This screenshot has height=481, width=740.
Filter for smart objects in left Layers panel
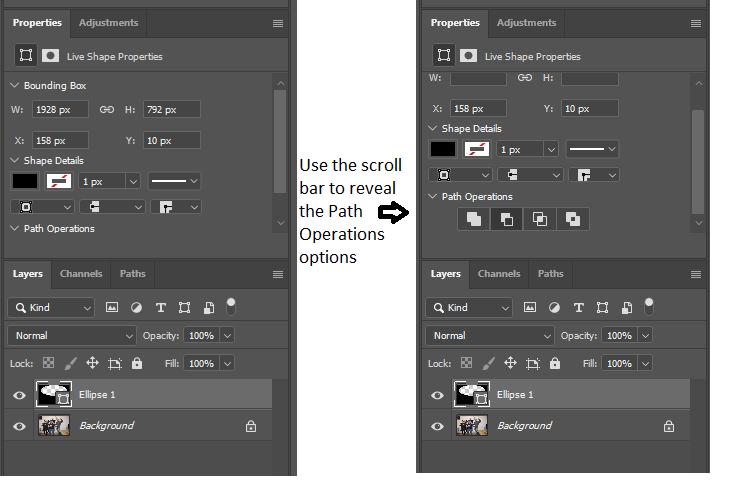pyautogui.click(x=209, y=308)
